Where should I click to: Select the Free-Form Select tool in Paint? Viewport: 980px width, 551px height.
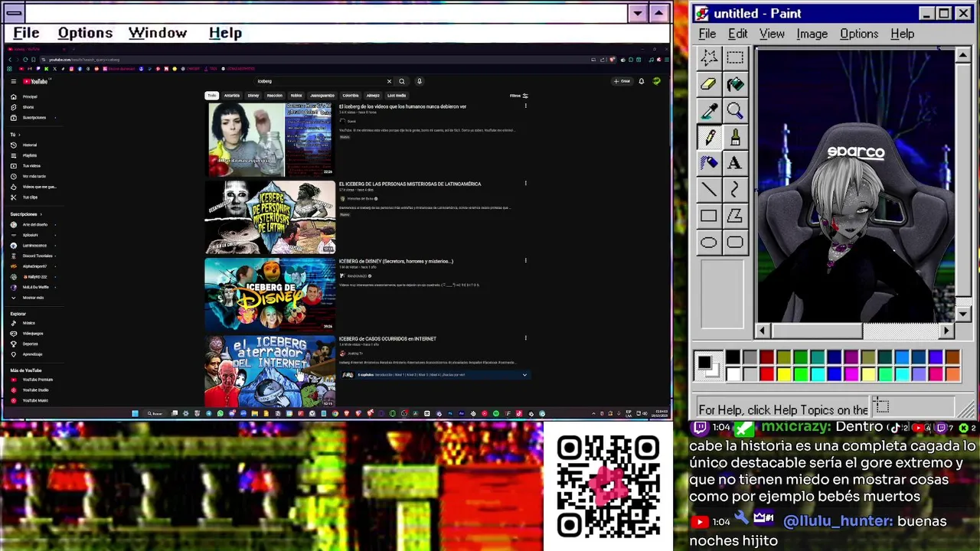click(708, 58)
